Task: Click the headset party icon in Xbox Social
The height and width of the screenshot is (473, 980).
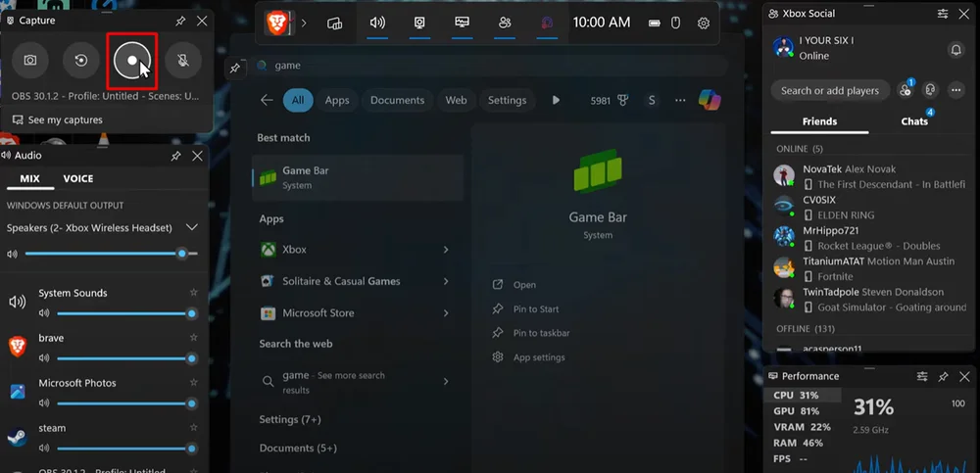Action: [x=930, y=90]
